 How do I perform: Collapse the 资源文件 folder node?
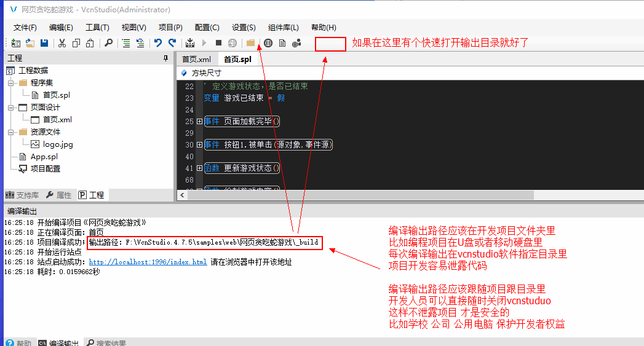click(x=10, y=132)
